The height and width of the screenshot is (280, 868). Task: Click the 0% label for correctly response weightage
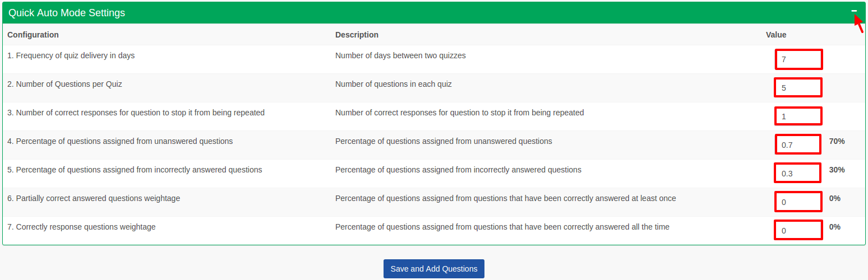(x=834, y=227)
